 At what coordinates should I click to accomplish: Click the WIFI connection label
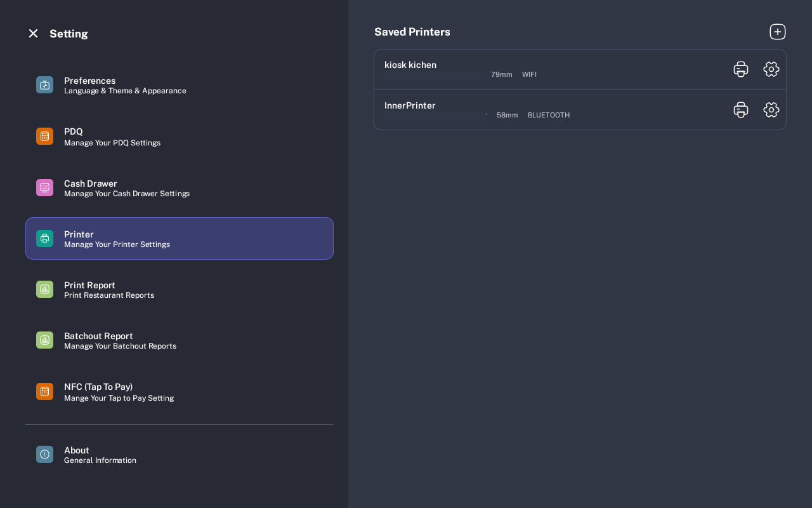click(x=529, y=74)
